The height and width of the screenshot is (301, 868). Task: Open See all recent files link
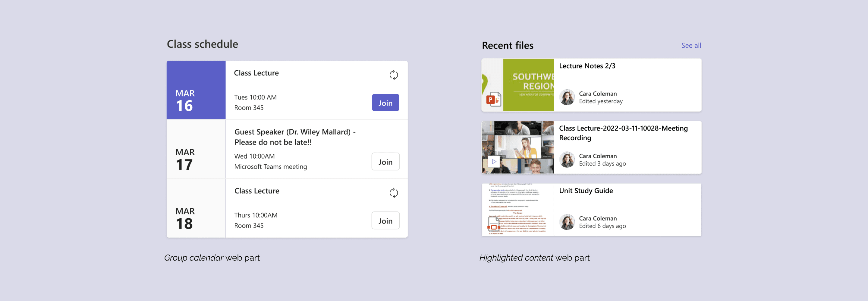click(691, 46)
